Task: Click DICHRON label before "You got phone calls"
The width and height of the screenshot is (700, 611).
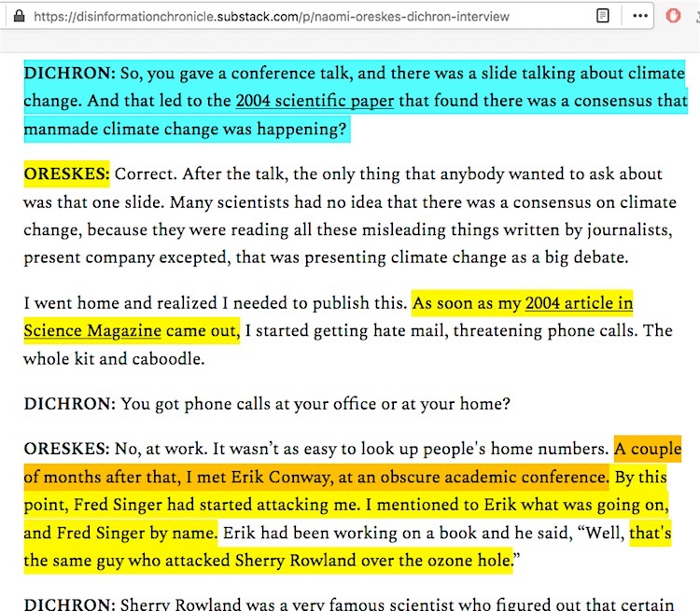Action: click(x=69, y=404)
